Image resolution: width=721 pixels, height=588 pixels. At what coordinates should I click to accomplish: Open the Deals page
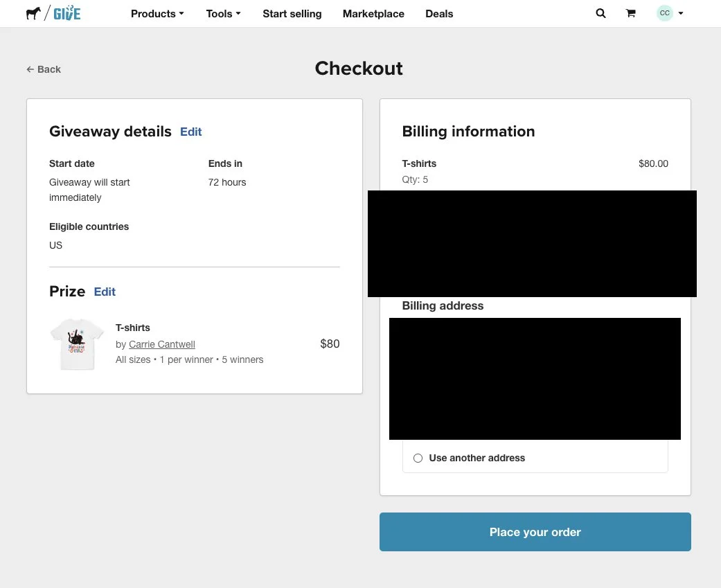[439, 14]
